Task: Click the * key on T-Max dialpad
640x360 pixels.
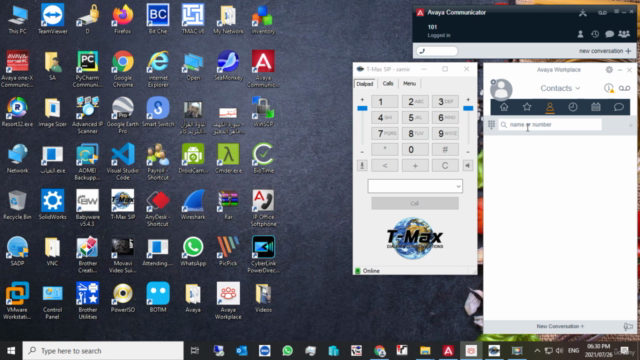Action: 384,149
